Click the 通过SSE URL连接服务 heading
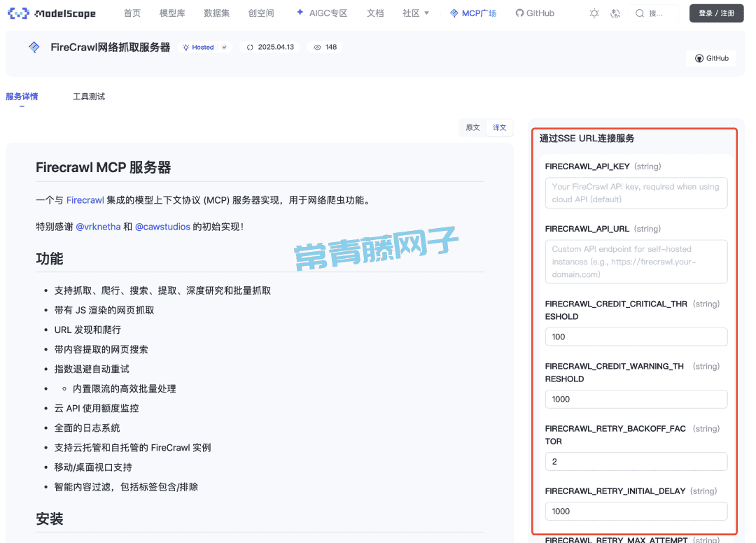 pyautogui.click(x=587, y=139)
